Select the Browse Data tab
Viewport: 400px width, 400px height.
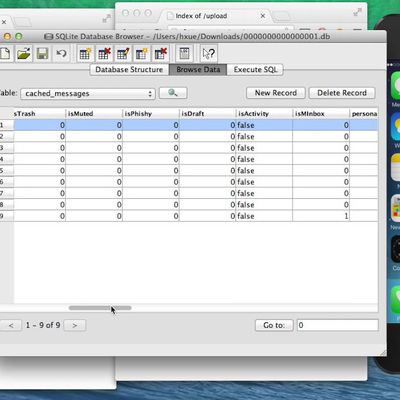(x=198, y=70)
